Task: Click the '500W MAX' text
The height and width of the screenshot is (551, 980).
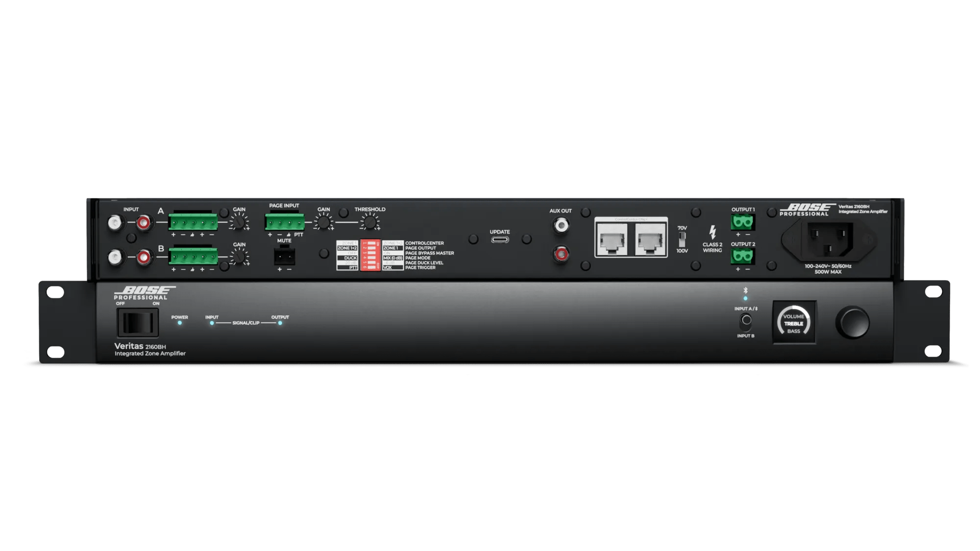Action: pos(828,272)
